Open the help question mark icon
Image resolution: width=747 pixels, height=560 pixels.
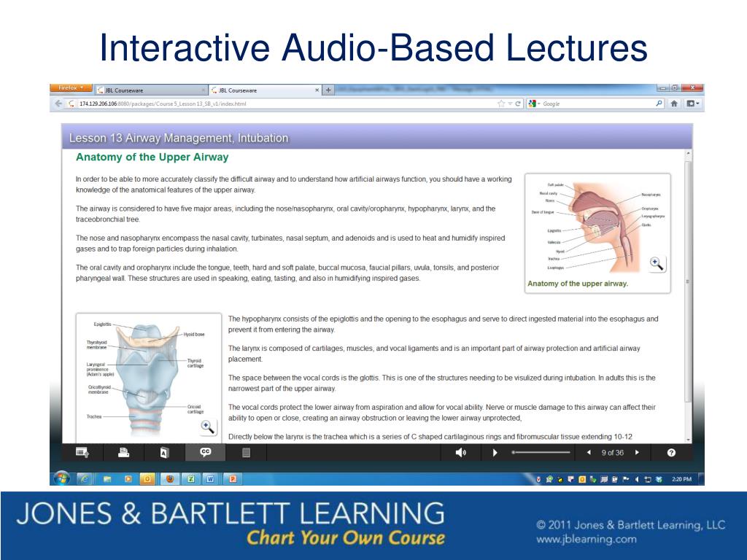(x=671, y=453)
